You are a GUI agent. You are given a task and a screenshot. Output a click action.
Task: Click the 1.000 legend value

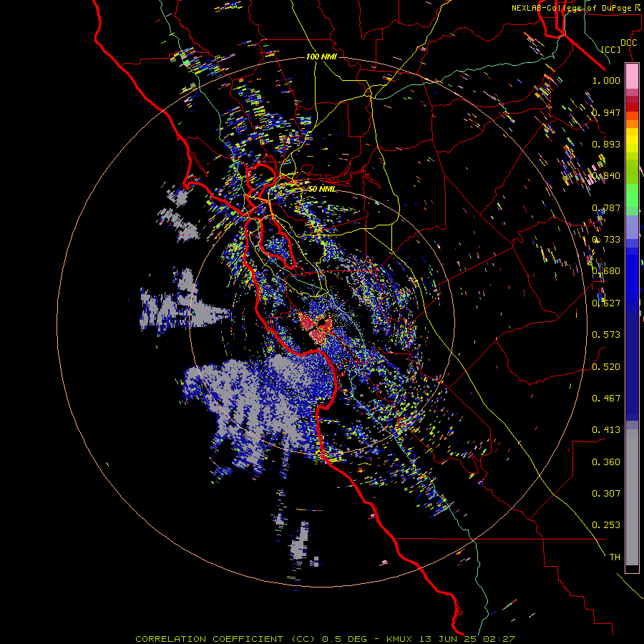pyautogui.click(x=606, y=80)
